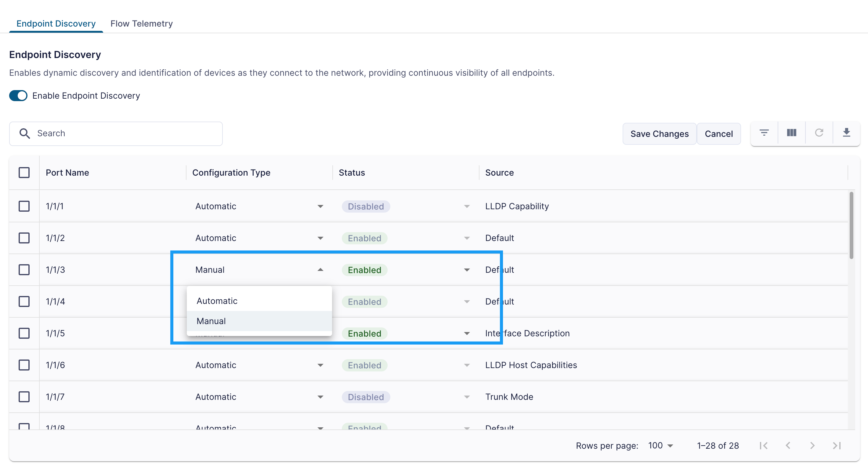The height and width of the screenshot is (471, 868).
Task: Click the download/export icon
Action: [846, 133]
